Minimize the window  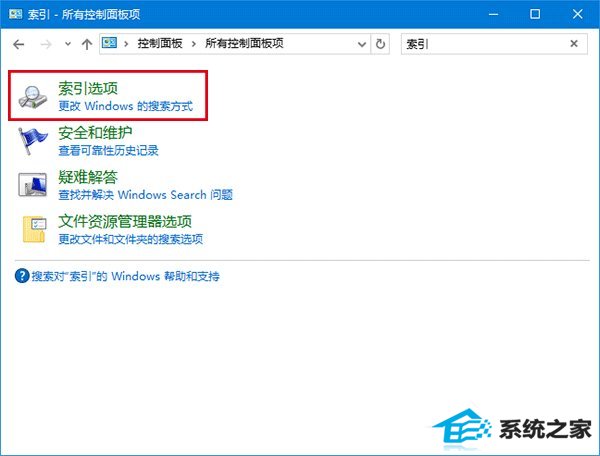[494, 14]
